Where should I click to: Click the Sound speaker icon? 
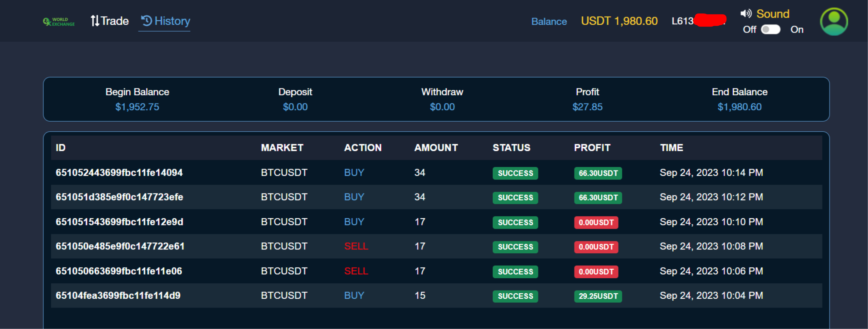746,13
